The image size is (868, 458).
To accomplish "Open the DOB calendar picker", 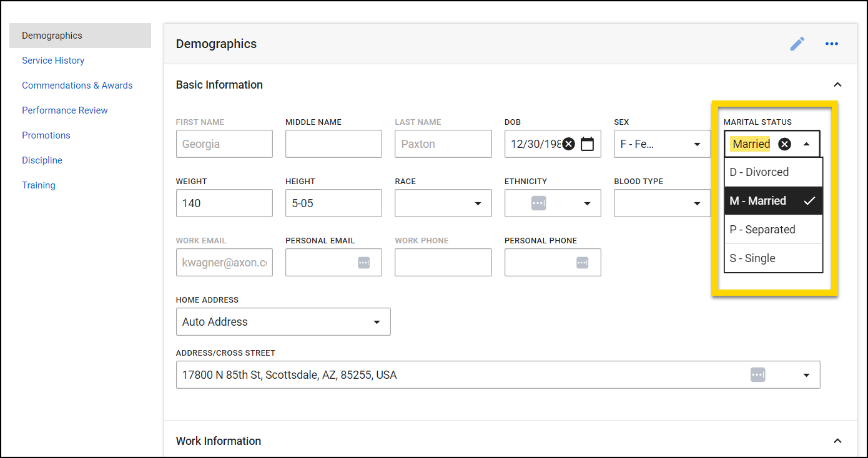I will [587, 144].
